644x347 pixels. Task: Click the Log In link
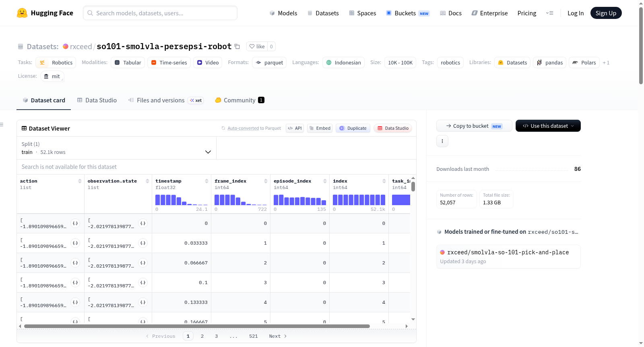coord(576,13)
